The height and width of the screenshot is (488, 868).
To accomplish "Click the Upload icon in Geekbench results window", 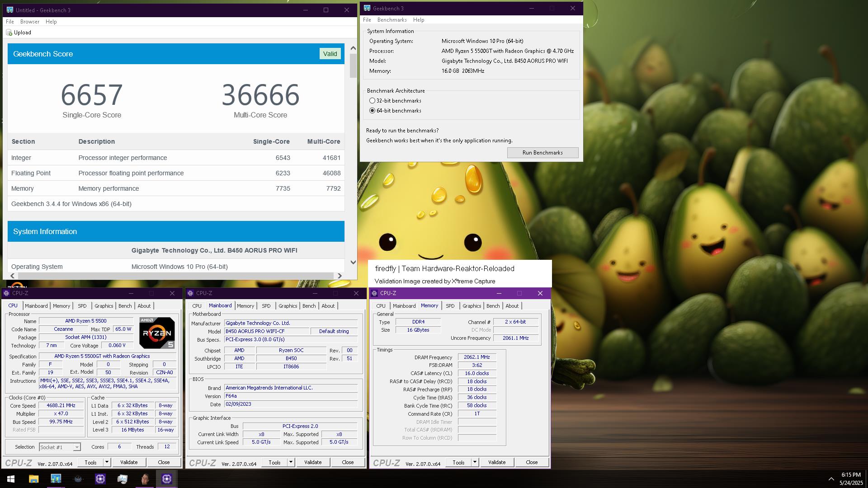I will click(x=9, y=33).
